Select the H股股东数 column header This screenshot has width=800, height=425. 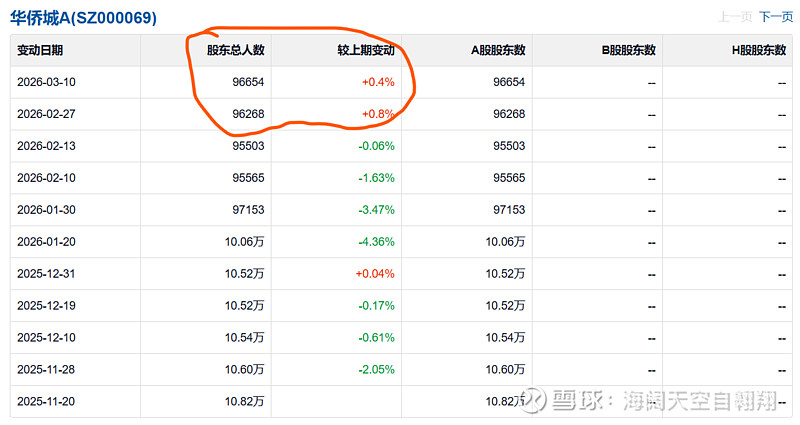point(759,50)
